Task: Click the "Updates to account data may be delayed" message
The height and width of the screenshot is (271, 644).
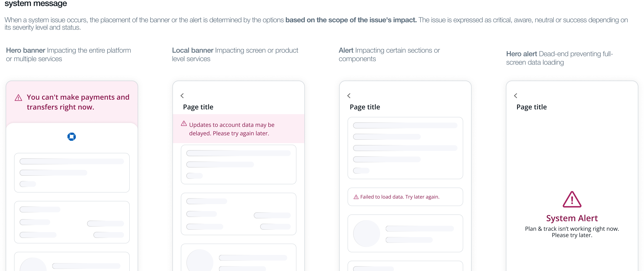Action: tap(232, 129)
